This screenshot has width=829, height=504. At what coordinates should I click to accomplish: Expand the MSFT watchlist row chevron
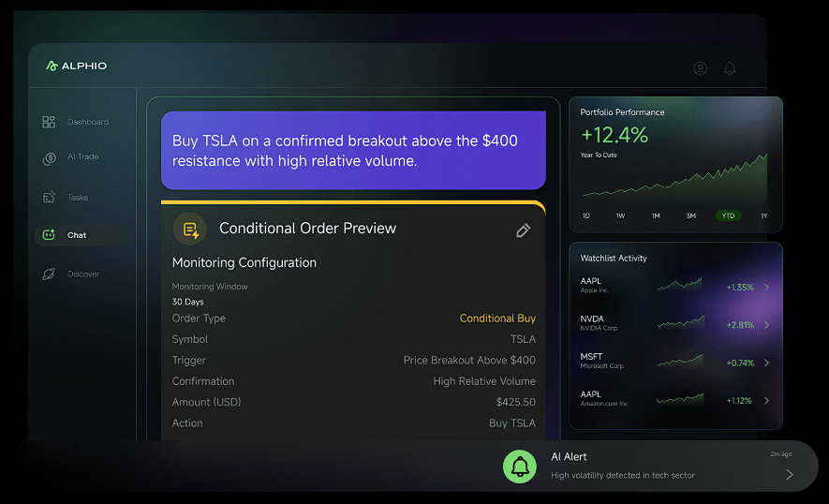point(766,363)
